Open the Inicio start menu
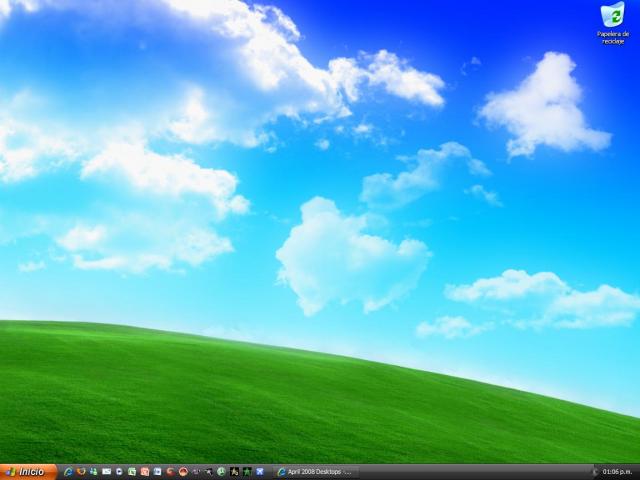640x480 pixels. (29, 472)
